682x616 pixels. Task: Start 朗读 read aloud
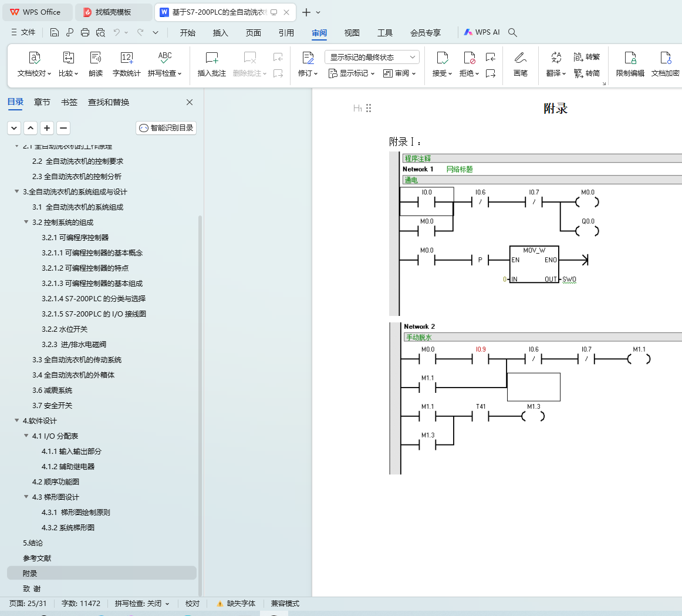point(96,64)
